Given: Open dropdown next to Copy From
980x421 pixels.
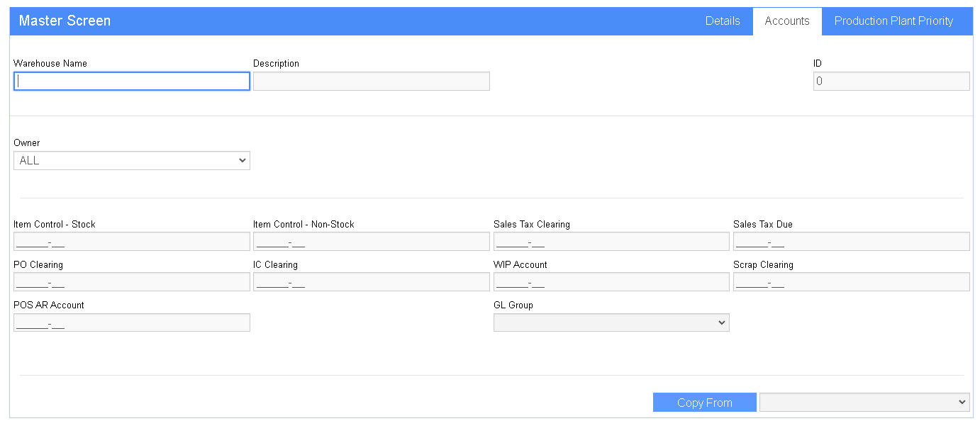Looking at the screenshot, I should (864, 403).
